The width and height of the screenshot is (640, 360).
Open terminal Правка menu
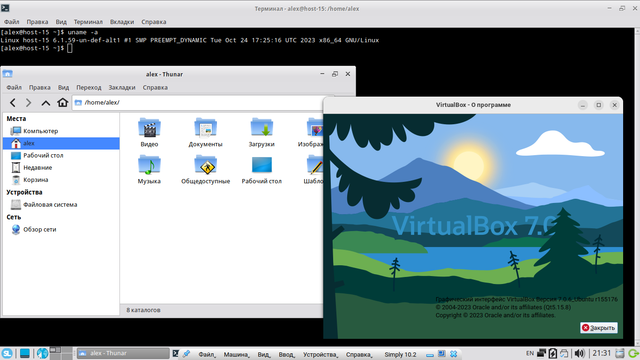click(37, 22)
